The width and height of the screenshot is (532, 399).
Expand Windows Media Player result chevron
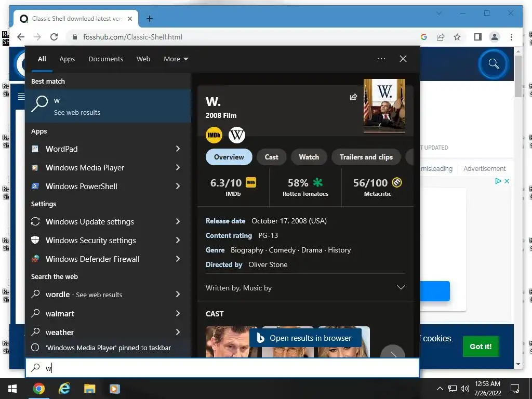coord(178,167)
